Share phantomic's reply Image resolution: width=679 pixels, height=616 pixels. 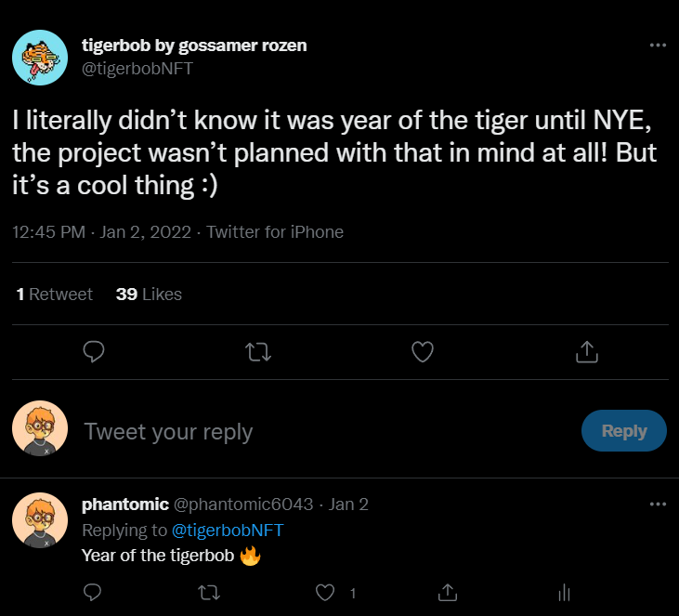[446, 592]
